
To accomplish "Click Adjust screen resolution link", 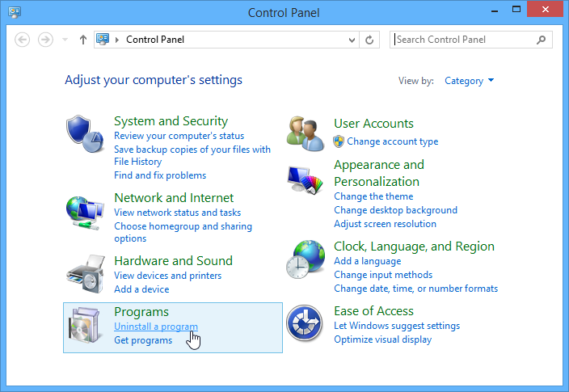I will [385, 224].
